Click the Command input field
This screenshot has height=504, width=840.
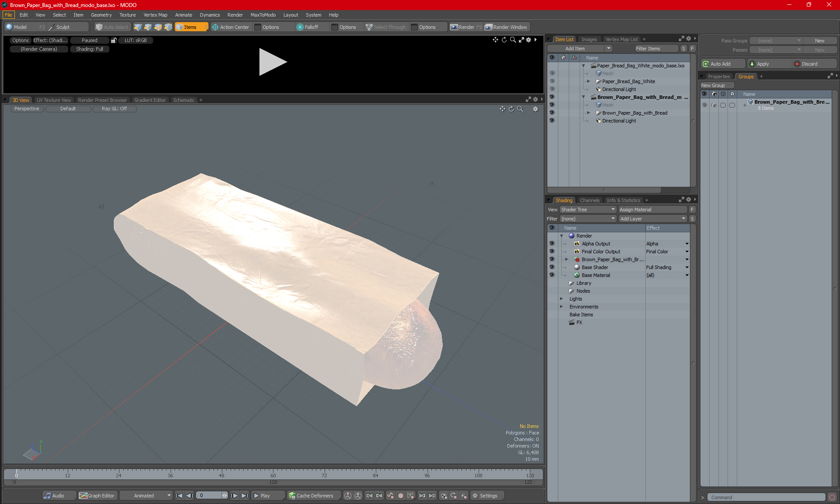point(766,497)
